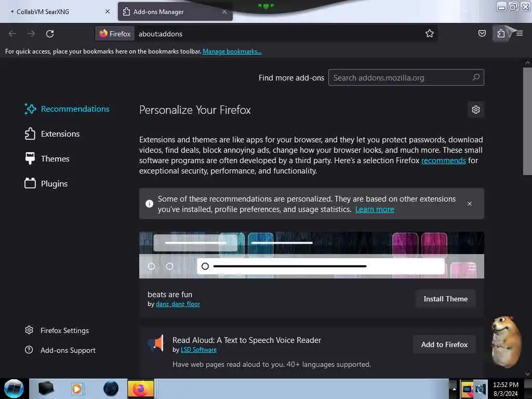Open the Themes category
The width and height of the screenshot is (532, 399).
47,158
